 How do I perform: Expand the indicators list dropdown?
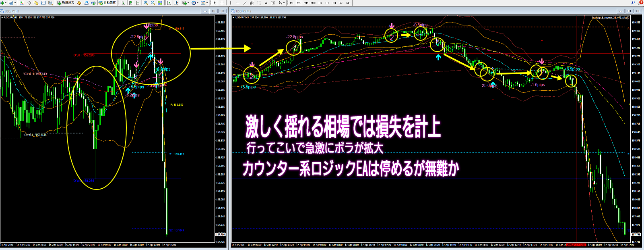188,3
